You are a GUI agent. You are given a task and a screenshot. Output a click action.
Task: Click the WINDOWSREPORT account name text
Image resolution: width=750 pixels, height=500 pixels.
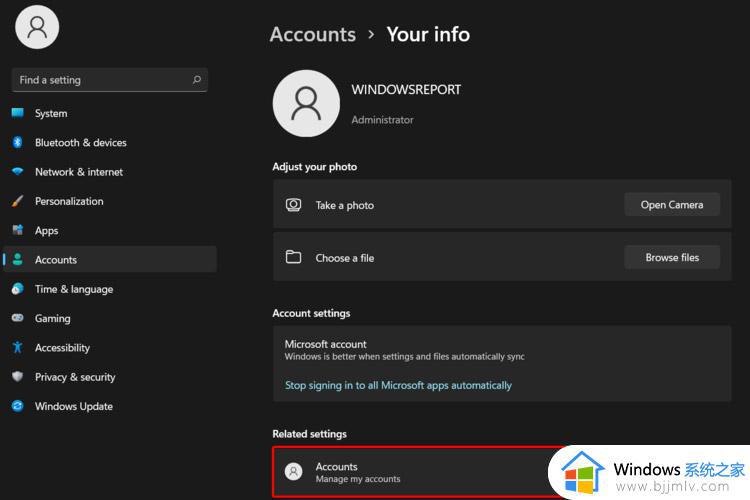pos(406,89)
